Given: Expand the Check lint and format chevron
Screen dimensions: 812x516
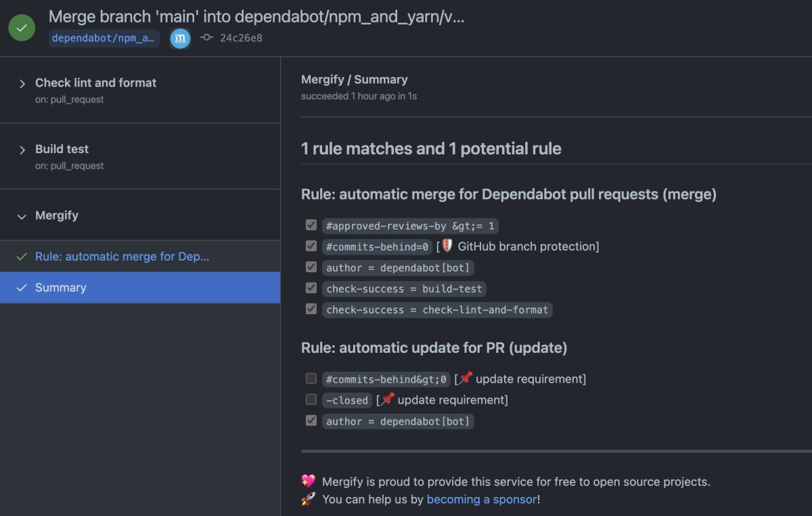Looking at the screenshot, I should 22,83.
